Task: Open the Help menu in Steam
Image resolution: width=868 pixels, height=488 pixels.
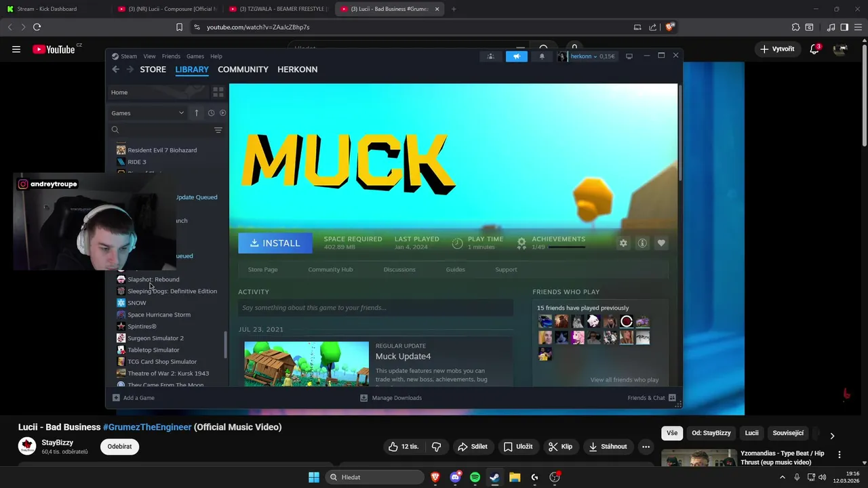Action: click(216, 56)
